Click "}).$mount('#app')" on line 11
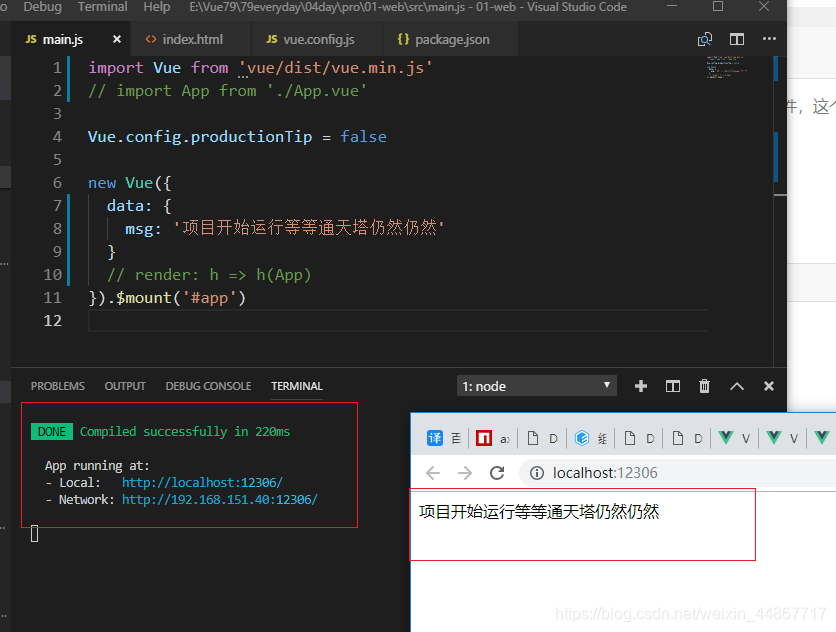 click(167, 298)
